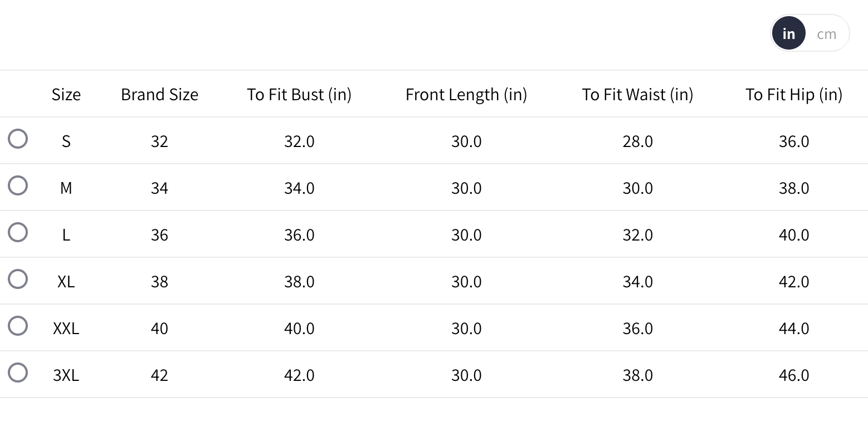Click bust value 38.0 in XL row
This screenshot has width=868, height=441.
coord(299,282)
